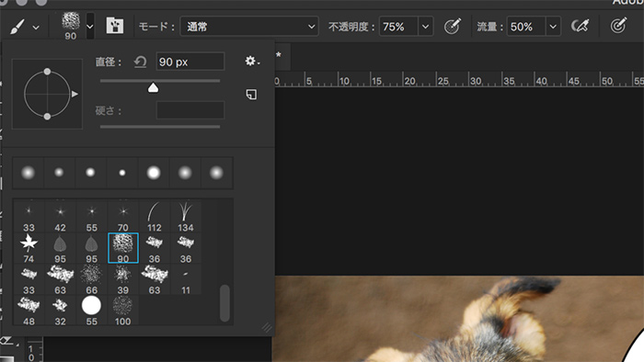
Task: Select the last recent soft brush
Action: 216,173
